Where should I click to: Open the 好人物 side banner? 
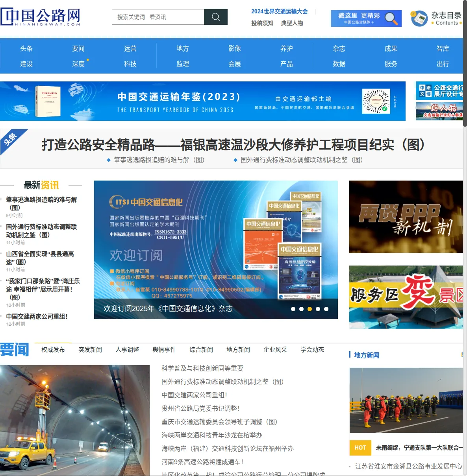coord(439,111)
